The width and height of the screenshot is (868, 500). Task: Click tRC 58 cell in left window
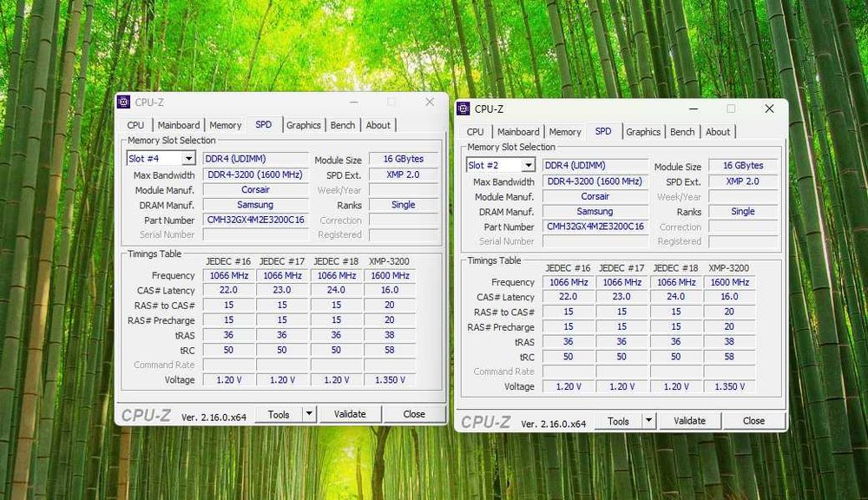(x=390, y=350)
